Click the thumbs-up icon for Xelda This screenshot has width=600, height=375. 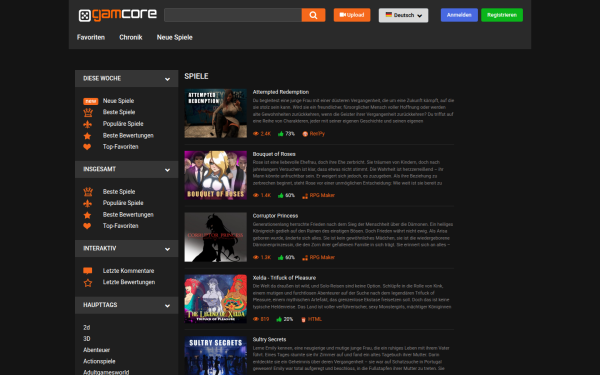click(279, 319)
